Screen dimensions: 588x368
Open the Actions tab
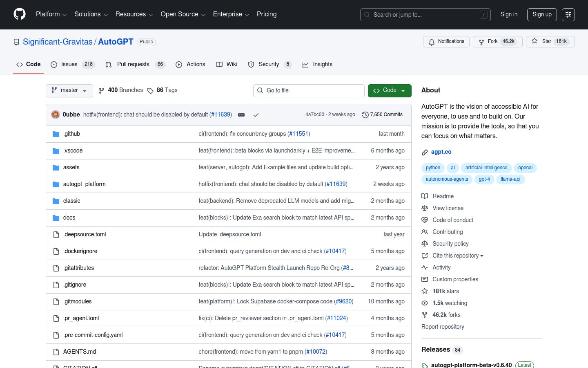point(190,64)
